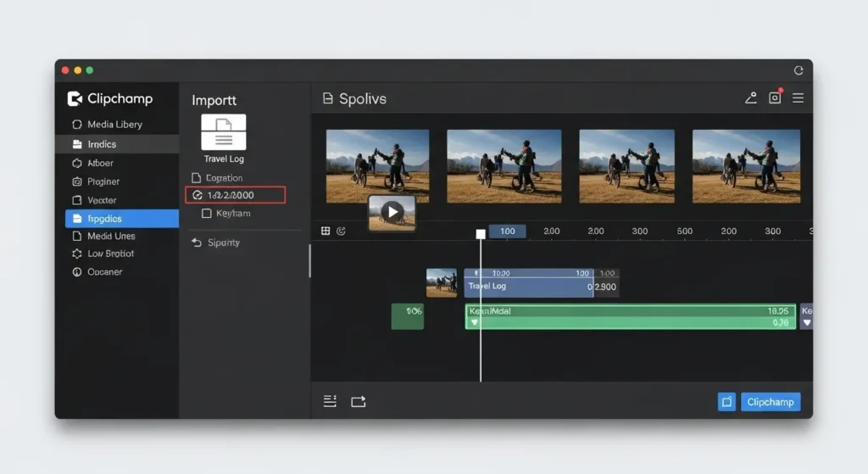Image resolution: width=868 pixels, height=474 pixels.
Task: Select the Travel Log clip on timeline
Action: 529,283
